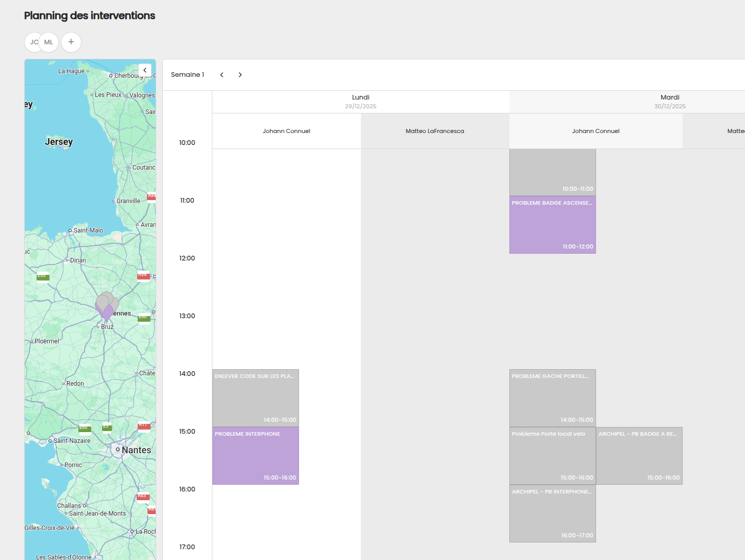Viewport: 745px width, 560px height.
Task: Open the PROBLEME INTERPHONE intervention
Action: tap(255, 455)
